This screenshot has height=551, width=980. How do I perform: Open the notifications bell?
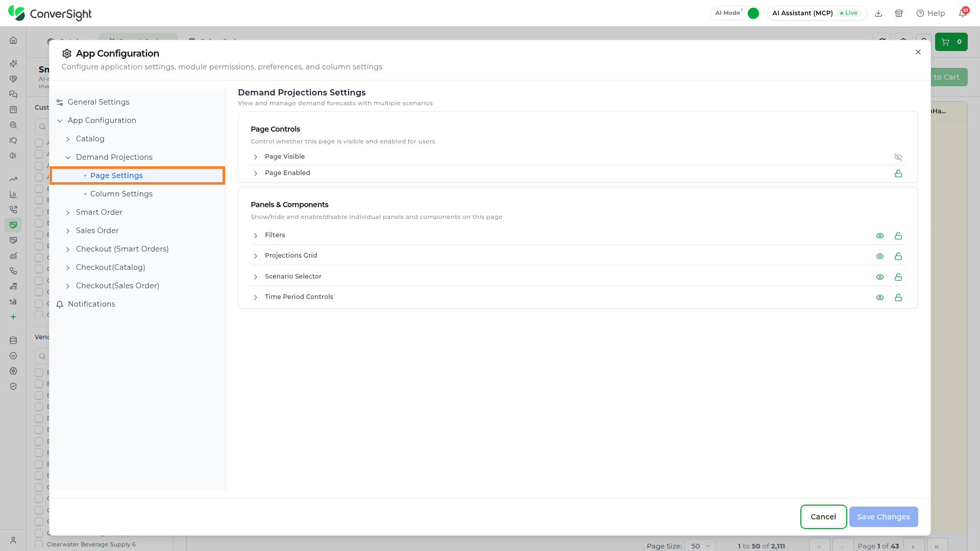click(963, 13)
